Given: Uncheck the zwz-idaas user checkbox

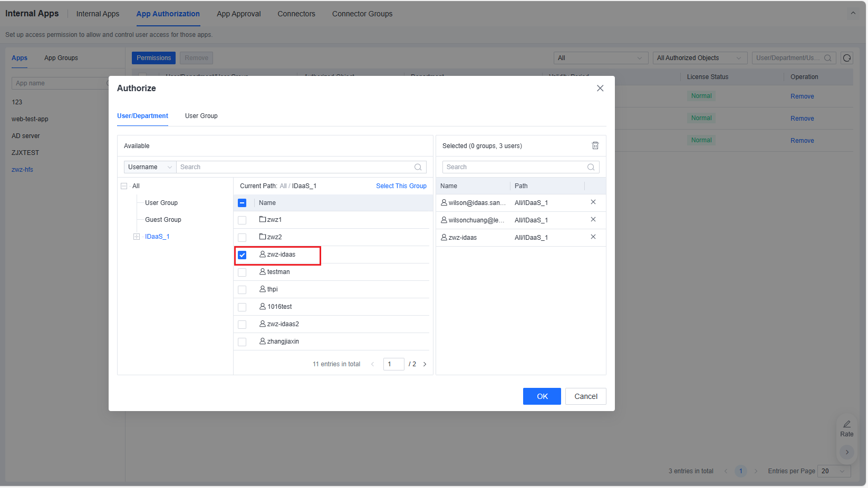Looking at the screenshot, I should pyautogui.click(x=242, y=255).
